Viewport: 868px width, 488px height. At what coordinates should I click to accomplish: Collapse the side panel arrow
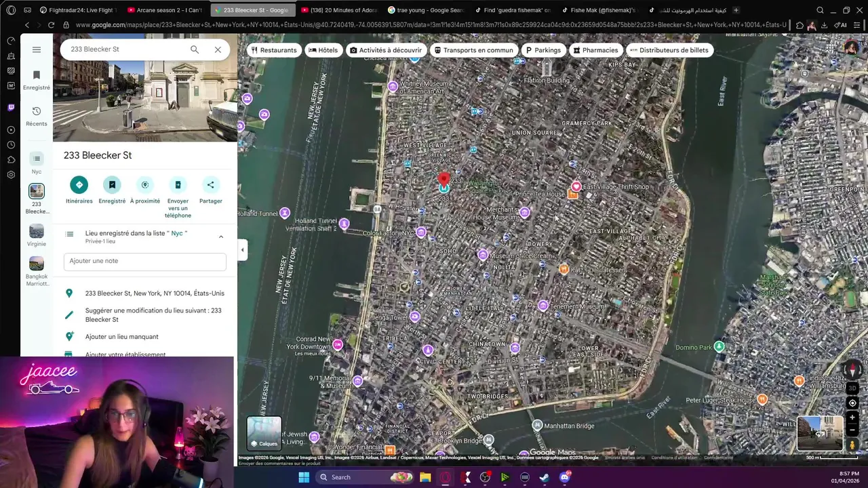pos(242,249)
